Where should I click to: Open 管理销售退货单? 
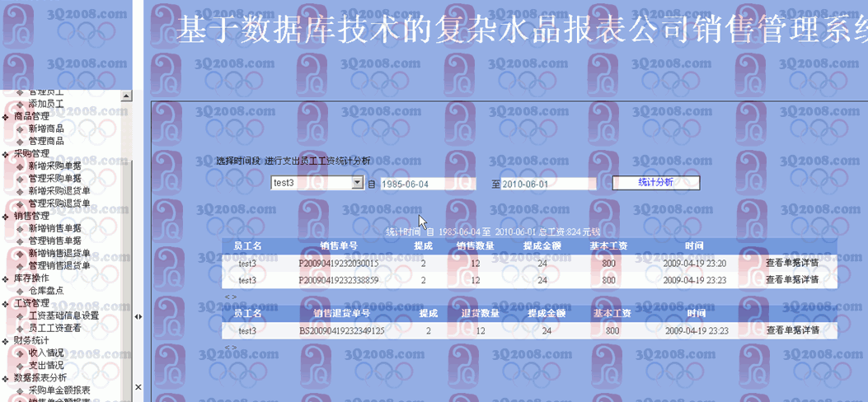click(x=59, y=265)
